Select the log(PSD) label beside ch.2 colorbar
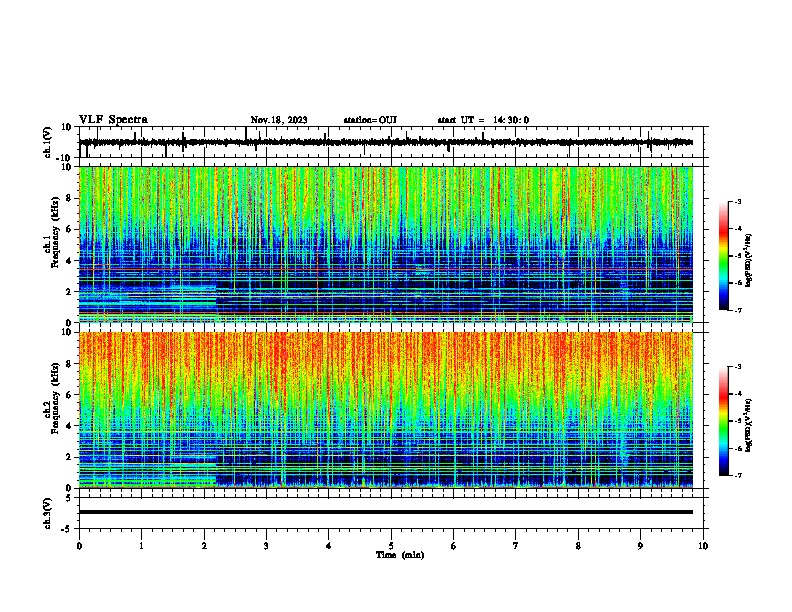This screenshot has width=792, height=612. (x=749, y=426)
